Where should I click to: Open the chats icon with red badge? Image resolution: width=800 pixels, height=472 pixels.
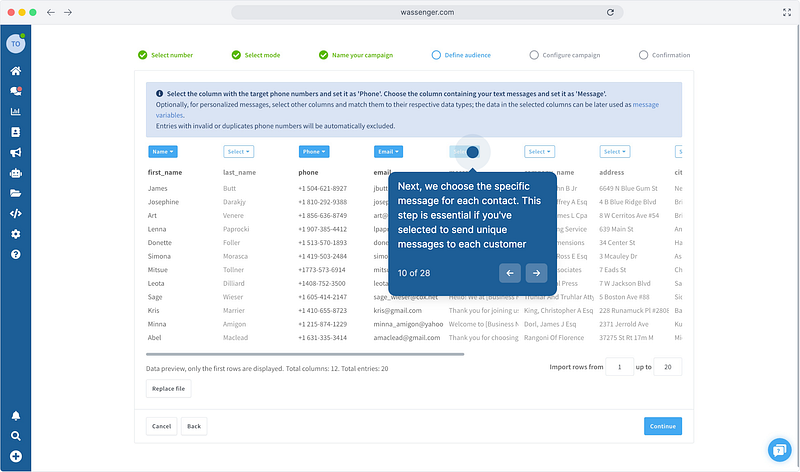tap(16, 91)
